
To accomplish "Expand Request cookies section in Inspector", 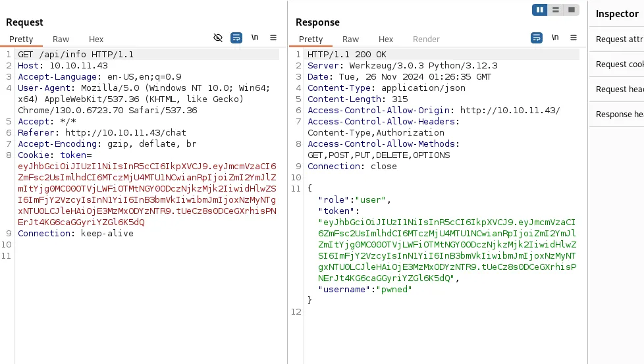I will coord(620,65).
